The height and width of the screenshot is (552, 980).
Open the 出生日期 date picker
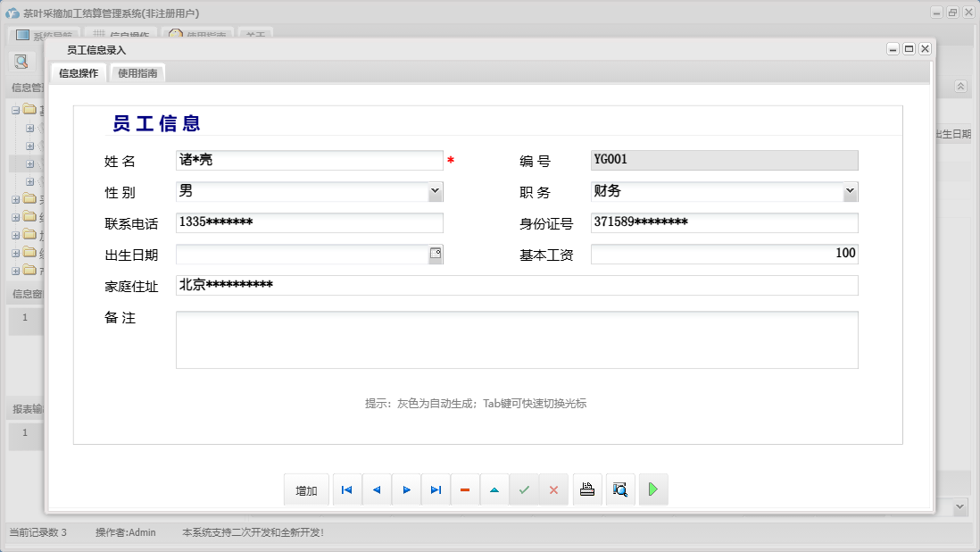click(x=435, y=254)
